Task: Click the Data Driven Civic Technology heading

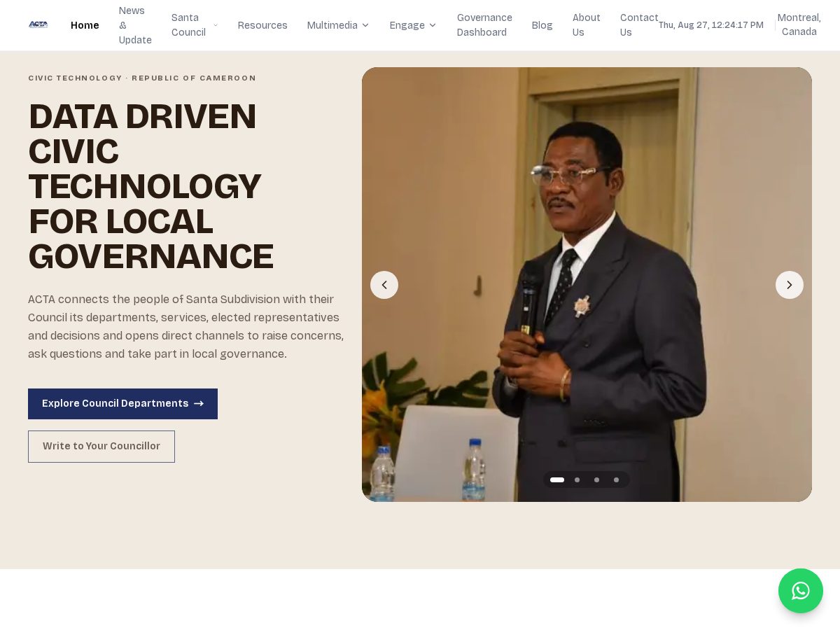Action: click(x=151, y=187)
